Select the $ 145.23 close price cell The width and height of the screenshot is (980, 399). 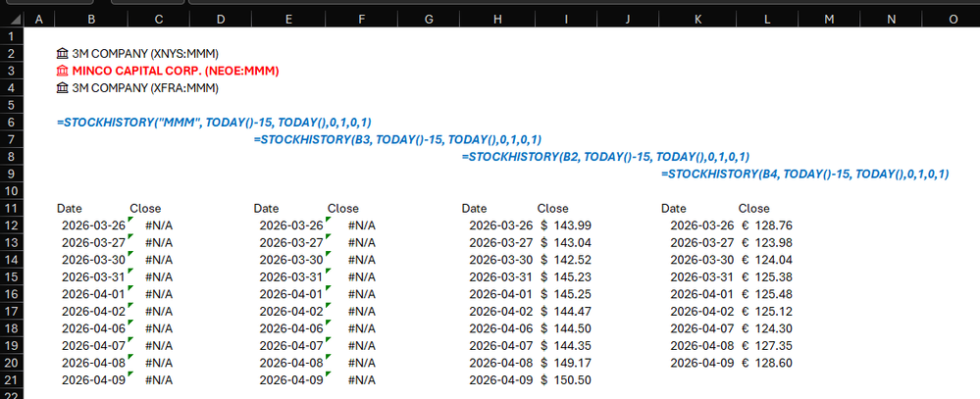coord(566,277)
